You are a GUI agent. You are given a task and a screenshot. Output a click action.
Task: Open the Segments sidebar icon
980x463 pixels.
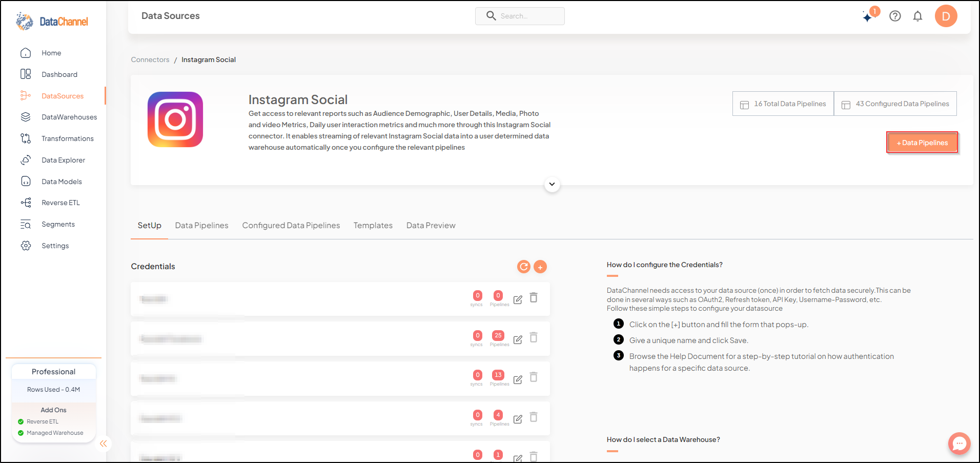26,224
